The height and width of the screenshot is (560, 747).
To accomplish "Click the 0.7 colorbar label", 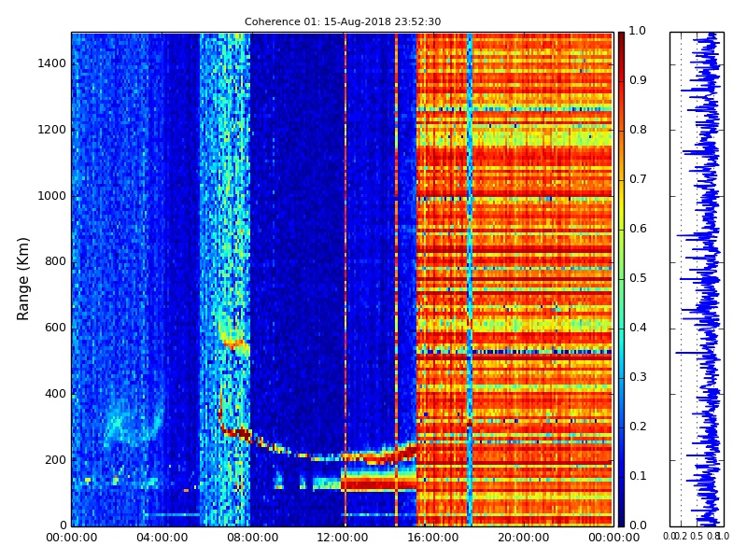I will 638,179.
